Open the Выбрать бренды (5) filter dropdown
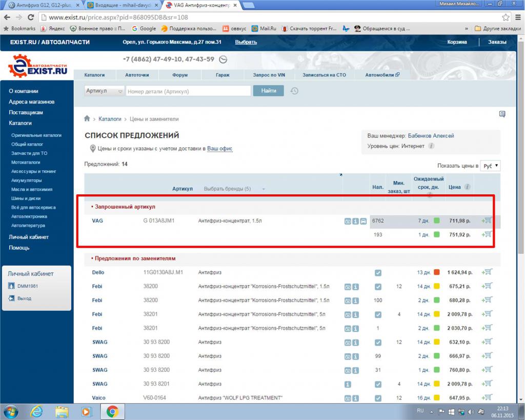This screenshot has width=525, height=420. click(x=234, y=189)
